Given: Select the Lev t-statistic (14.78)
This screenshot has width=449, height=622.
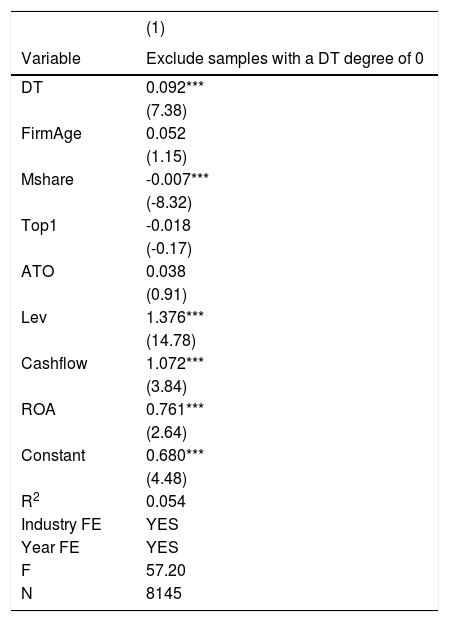Looking at the screenshot, I should coord(171,341).
